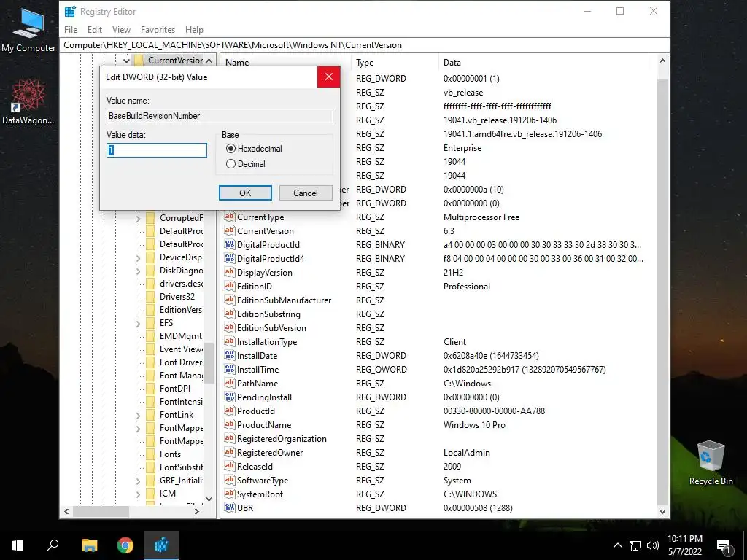Expand the GRE_Initiali tree folder
Viewport: 747px width, 560px height.
tap(138, 481)
